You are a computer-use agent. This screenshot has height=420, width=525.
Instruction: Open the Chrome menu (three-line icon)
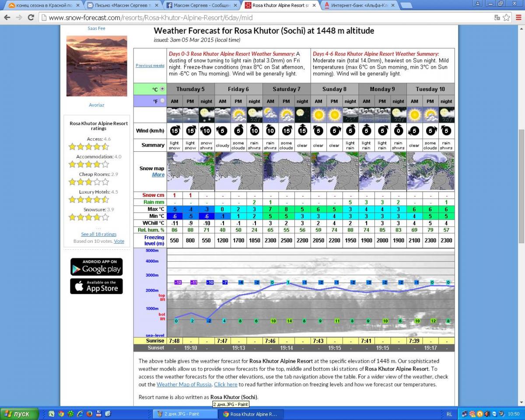point(518,18)
